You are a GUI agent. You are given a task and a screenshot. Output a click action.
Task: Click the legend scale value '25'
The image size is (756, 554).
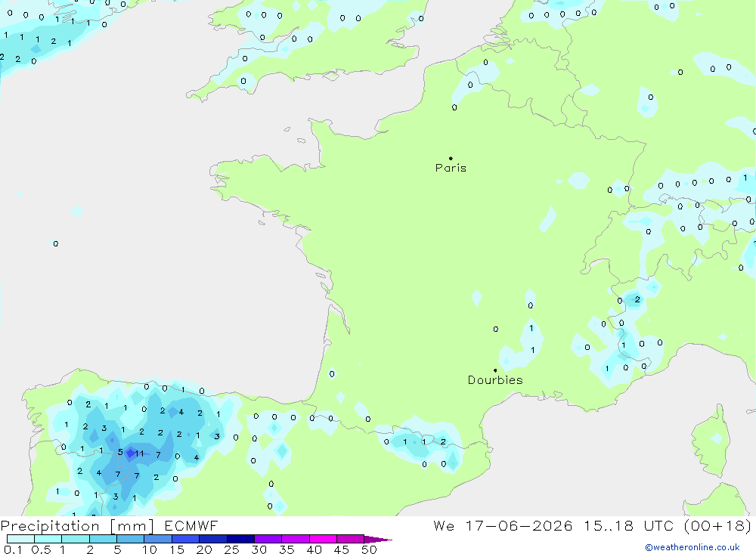[x=231, y=549]
